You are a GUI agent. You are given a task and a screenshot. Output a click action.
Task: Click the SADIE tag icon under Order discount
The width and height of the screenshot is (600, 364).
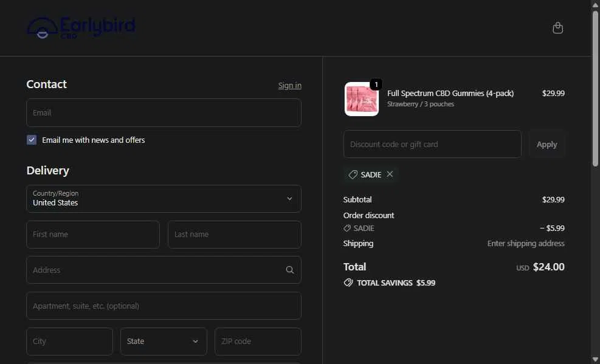pyautogui.click(x=347, y=228)
